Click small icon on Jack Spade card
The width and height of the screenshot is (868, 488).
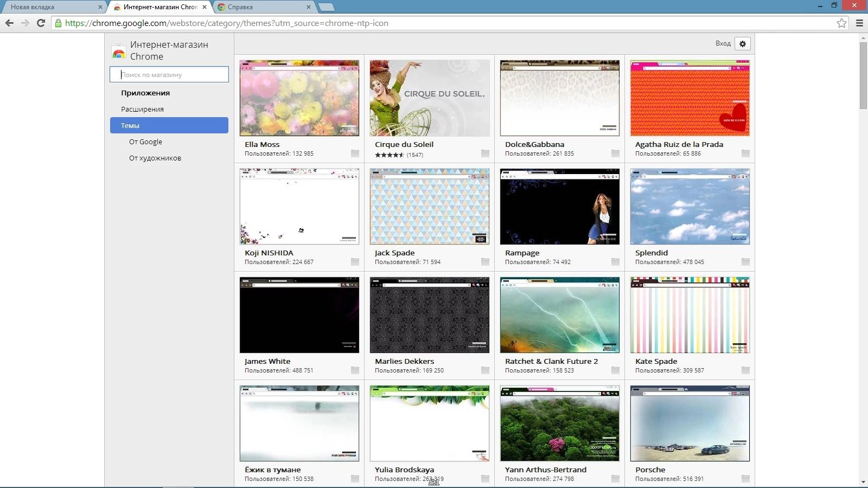485,262
